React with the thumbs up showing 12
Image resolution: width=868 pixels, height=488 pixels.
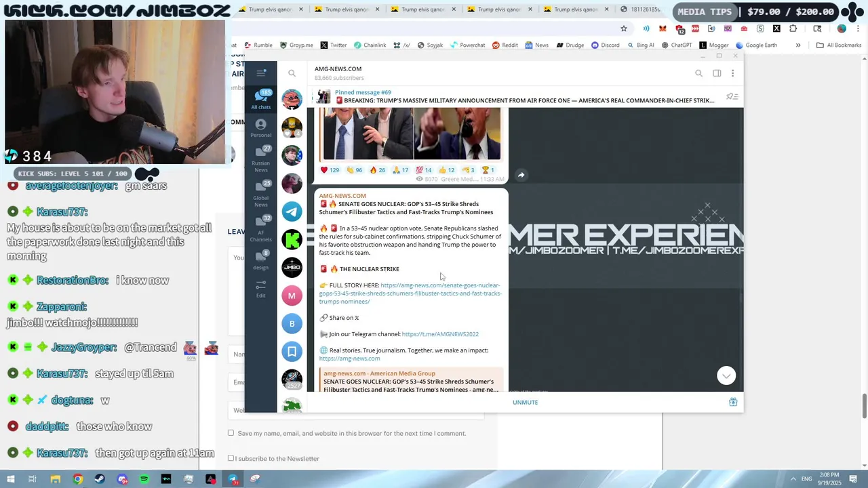(x=446, y=170)
